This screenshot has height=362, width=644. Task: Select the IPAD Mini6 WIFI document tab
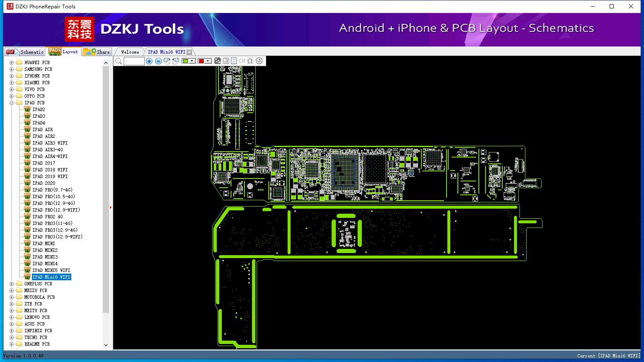pos(166,52)
